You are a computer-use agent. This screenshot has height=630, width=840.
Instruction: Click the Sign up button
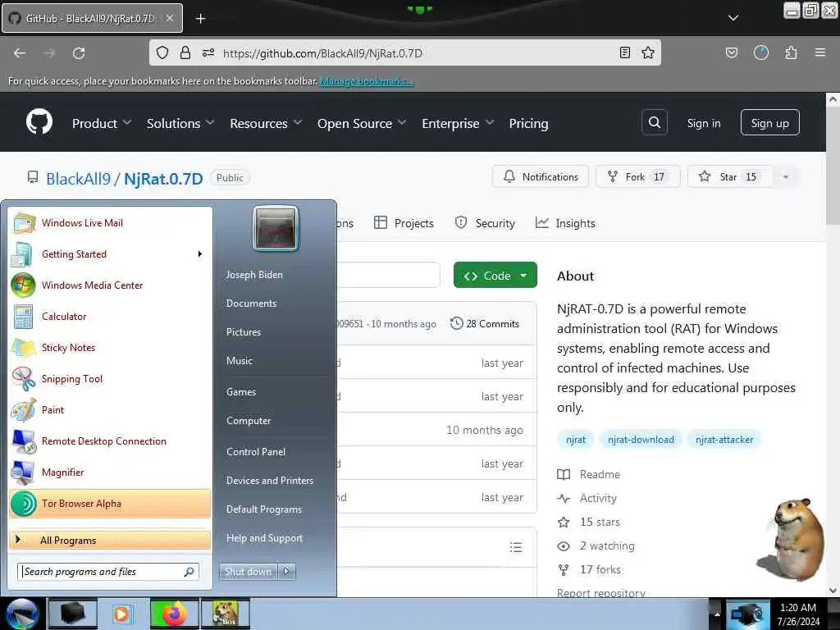(x=769, y=123)
